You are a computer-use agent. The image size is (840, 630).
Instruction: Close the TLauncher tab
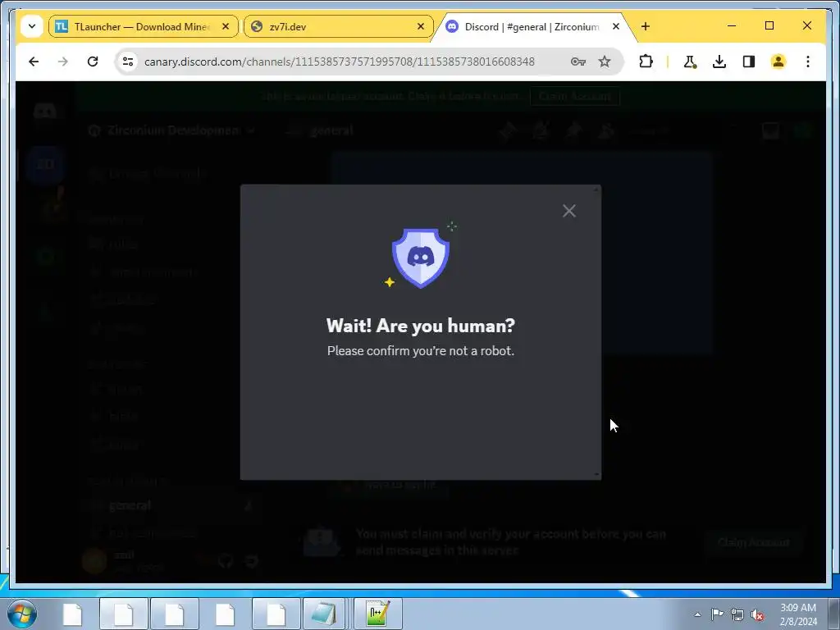226,26
